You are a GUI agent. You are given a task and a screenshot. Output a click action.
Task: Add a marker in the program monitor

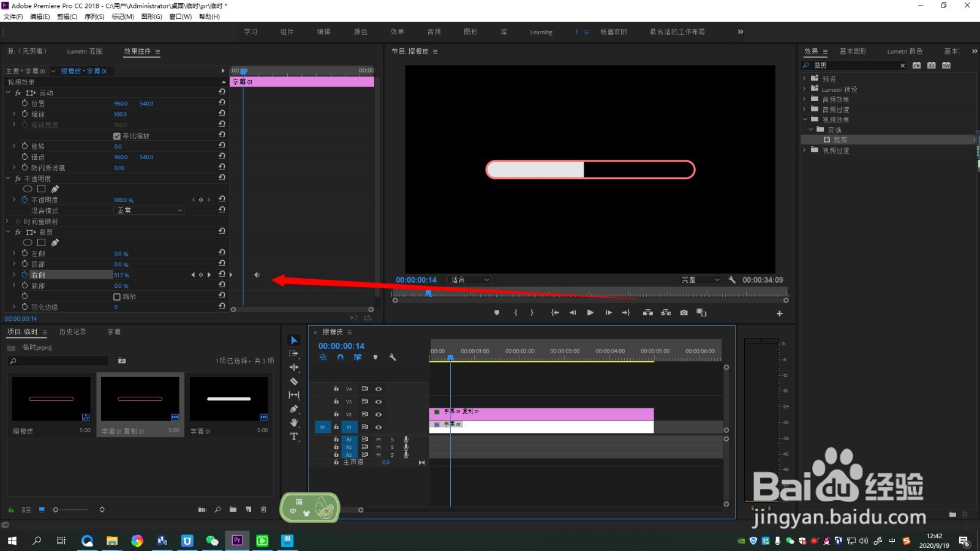(x=497, y=313)
